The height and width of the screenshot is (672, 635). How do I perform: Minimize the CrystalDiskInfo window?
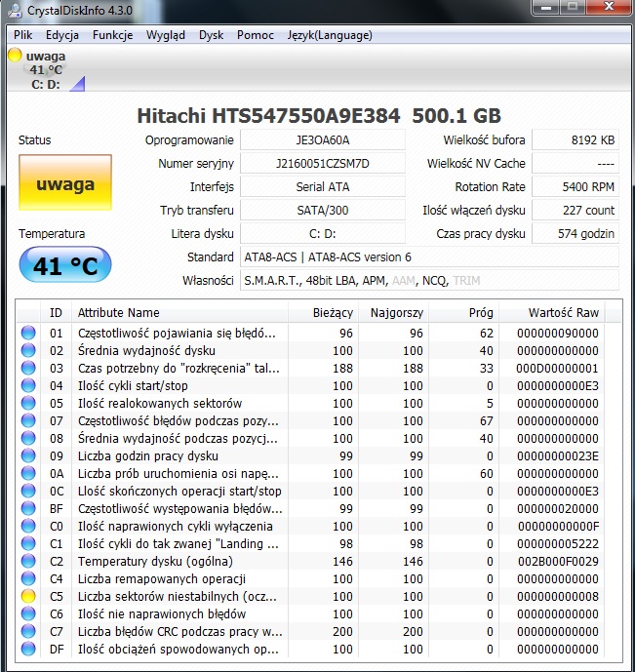coord(546,7)
